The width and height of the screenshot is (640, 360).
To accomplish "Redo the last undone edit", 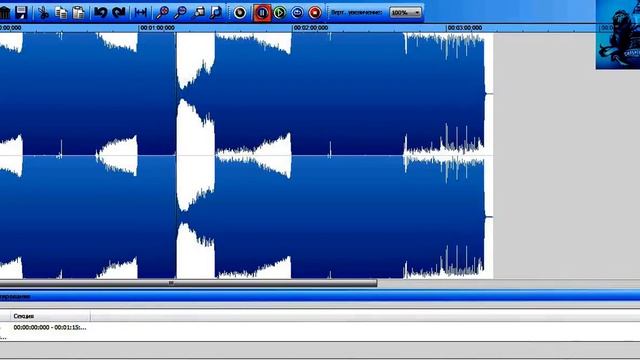I will (118, 13).
